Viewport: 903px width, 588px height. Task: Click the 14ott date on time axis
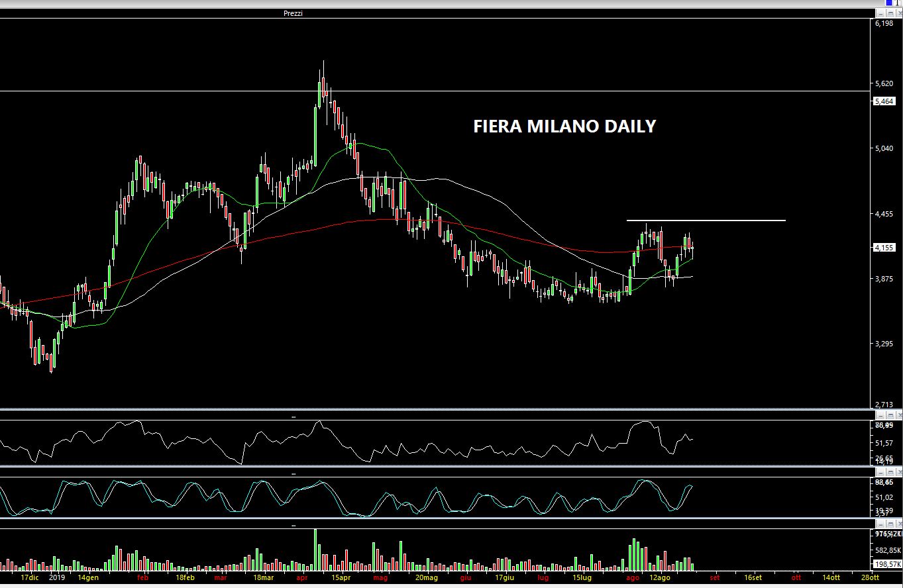click(x=831, y=577)
